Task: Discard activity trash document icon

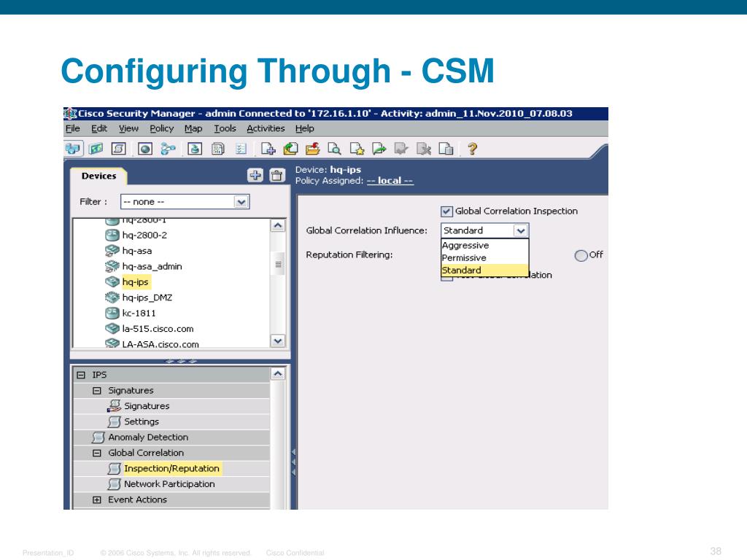Action: coord(446,149)
